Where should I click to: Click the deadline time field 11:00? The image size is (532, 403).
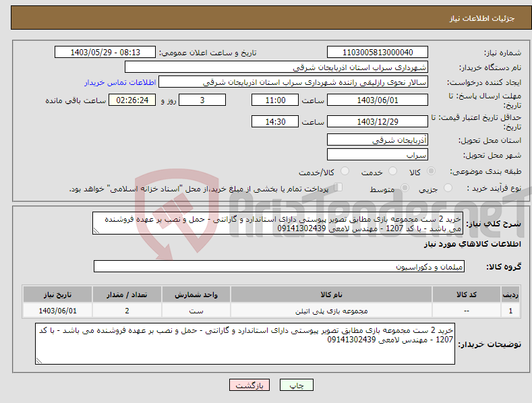[x=275, y=100]
